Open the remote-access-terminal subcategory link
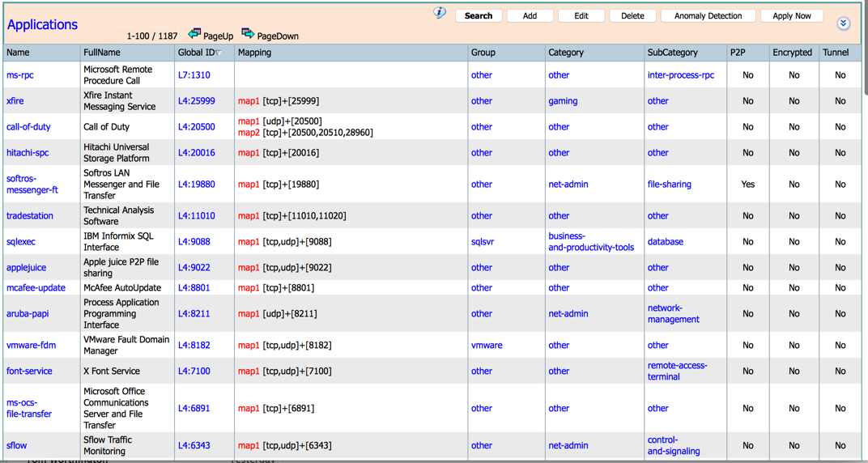The height and width of the screenshot is (463, 868). coord(678,372)
